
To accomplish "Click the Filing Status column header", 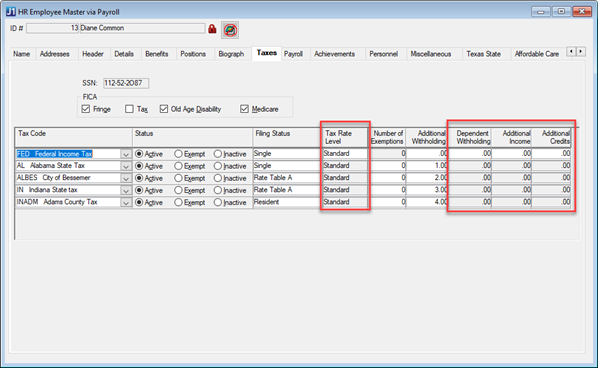I will (287, 137).
